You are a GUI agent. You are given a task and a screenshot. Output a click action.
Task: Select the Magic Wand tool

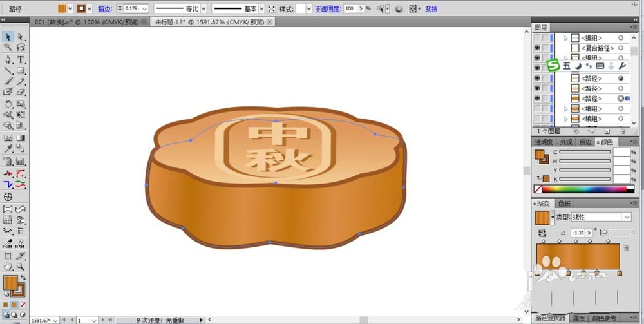[8, 48]
